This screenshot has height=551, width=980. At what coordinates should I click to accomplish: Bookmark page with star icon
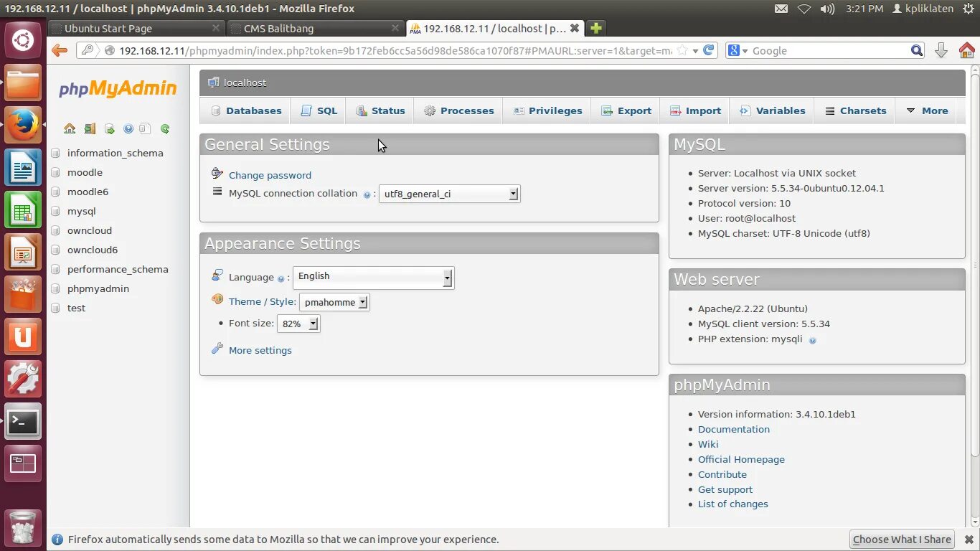pos(682,50)
